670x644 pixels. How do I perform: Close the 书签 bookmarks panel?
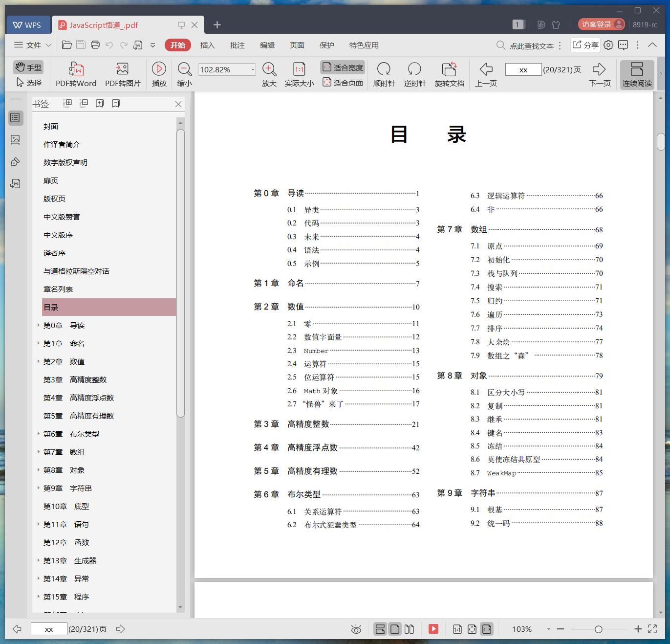point(178,104)
